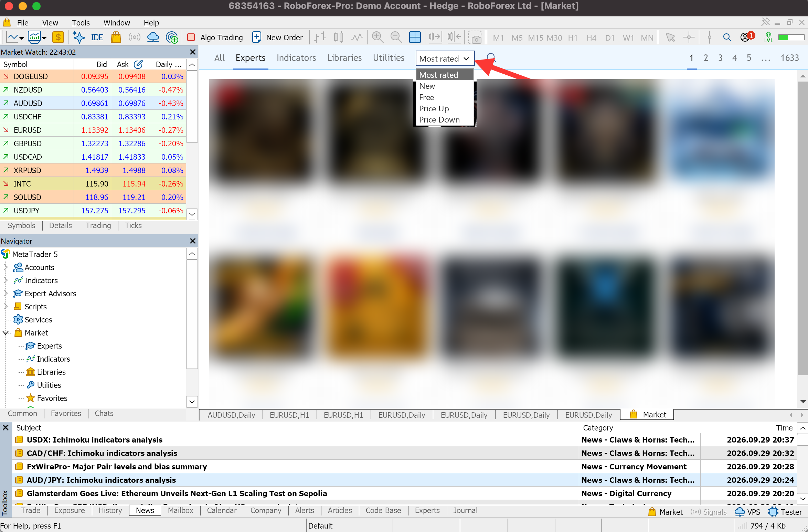808x532 pixels.
Task: Open the Tools menu
Action: pos(81,23)
